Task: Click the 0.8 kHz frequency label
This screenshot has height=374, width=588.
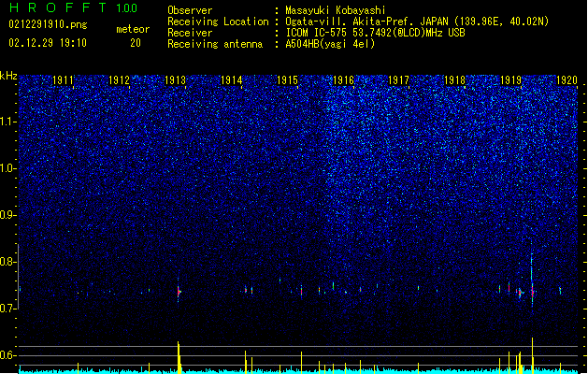Action: coord(8,262)
